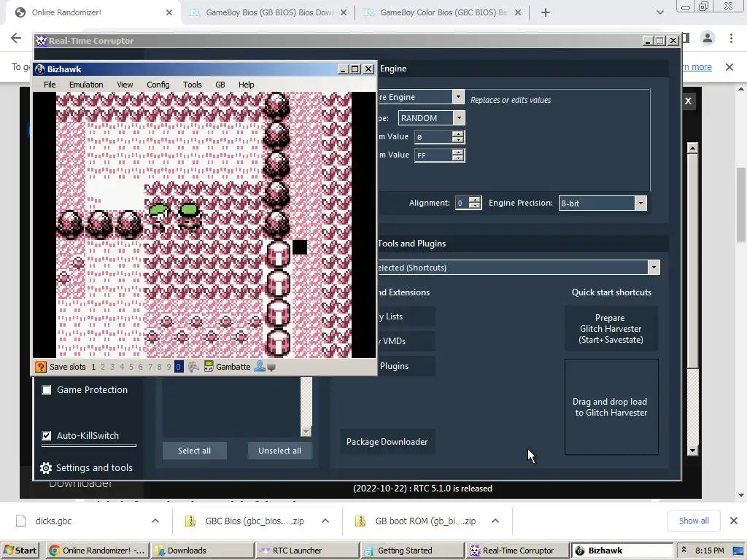Open a new Chrome tab with plus icon

click(x=546, y=12)
